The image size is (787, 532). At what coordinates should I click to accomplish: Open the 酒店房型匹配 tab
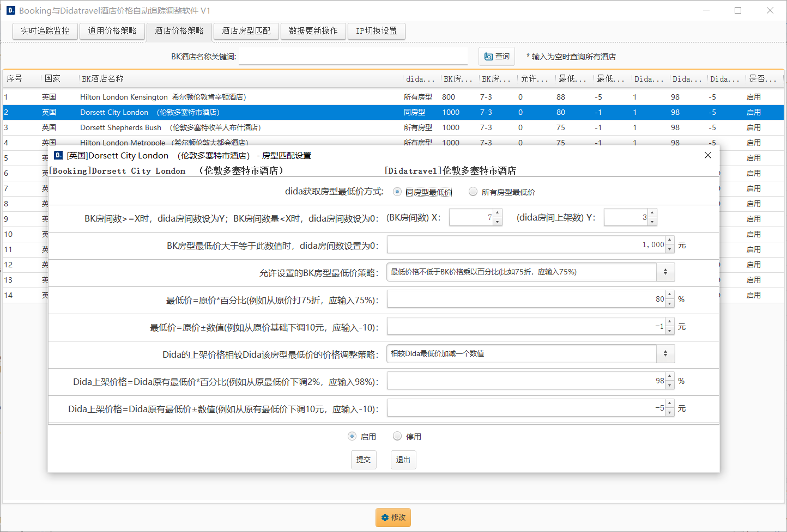[x=246, y=31]
